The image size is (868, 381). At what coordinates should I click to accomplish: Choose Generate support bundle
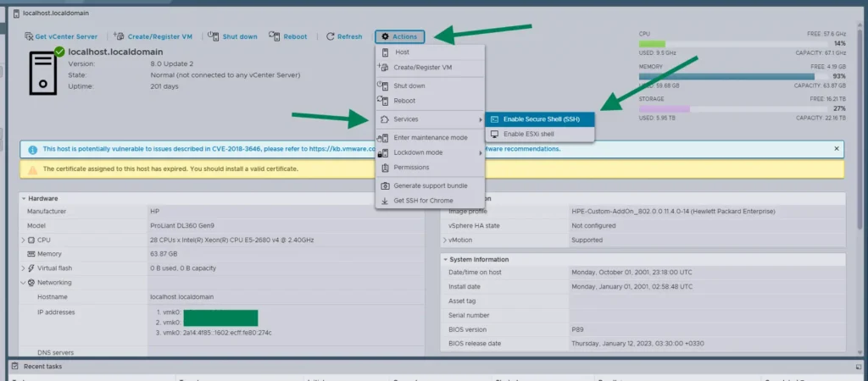click(x=430, y=185)
